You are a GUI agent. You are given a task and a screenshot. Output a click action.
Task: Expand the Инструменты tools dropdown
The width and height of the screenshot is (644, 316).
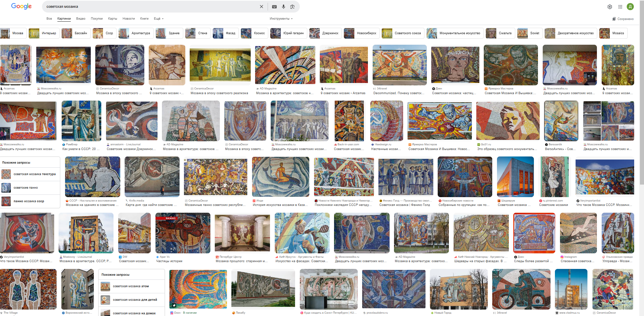pos(281,19)
